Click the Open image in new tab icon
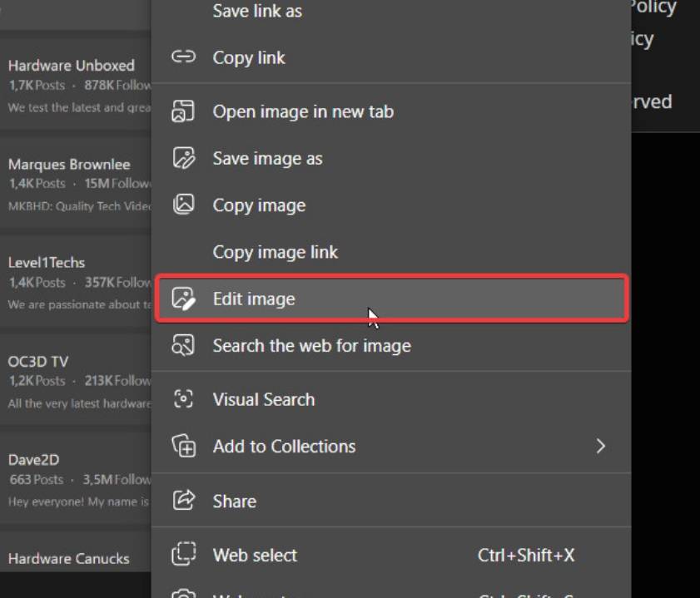700x598 pixels. click(183, 111)
